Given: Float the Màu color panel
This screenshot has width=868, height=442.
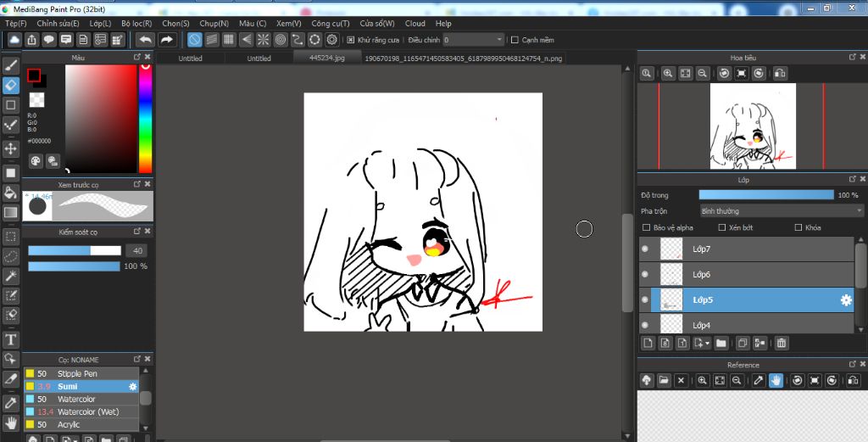Looking at the screenshot, I should click(137, 57).
